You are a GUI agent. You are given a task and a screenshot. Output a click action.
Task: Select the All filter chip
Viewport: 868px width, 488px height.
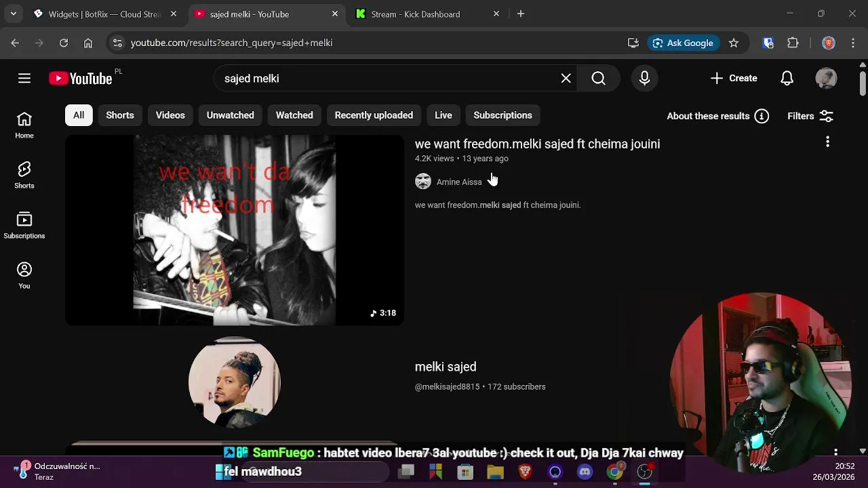pos(79,115)
